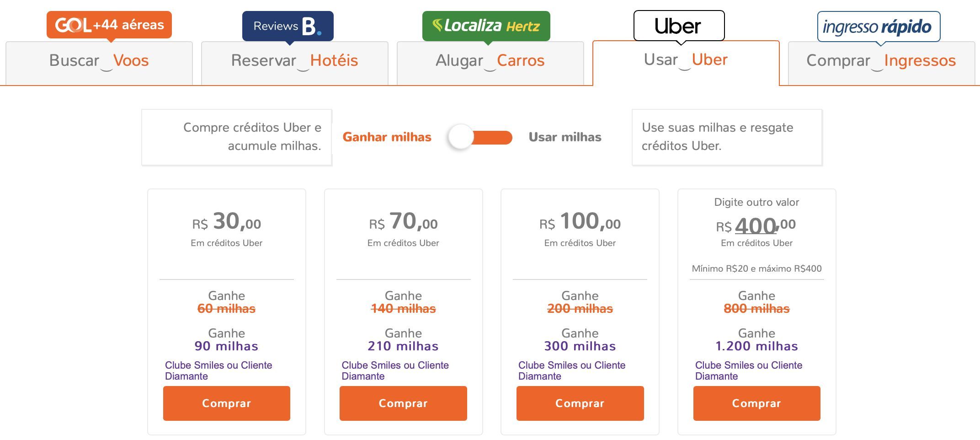
Task: Open the Alugar Carros tab
Action: coord(490,63)
